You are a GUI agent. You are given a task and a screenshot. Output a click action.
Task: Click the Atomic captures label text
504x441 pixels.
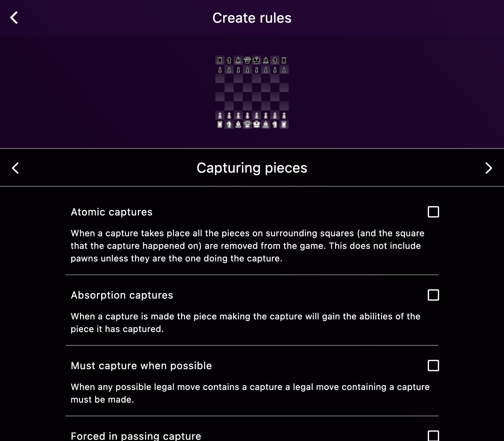click(x=112, y=212)
